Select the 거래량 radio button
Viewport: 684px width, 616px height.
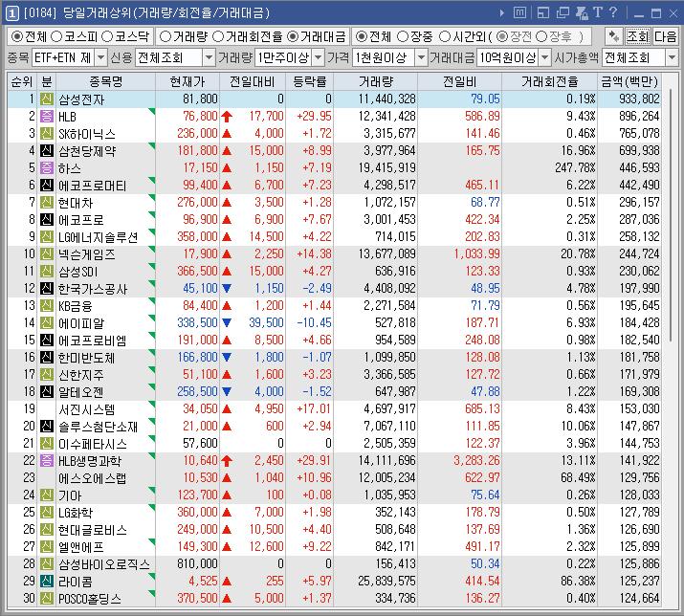tap(165, 36)
